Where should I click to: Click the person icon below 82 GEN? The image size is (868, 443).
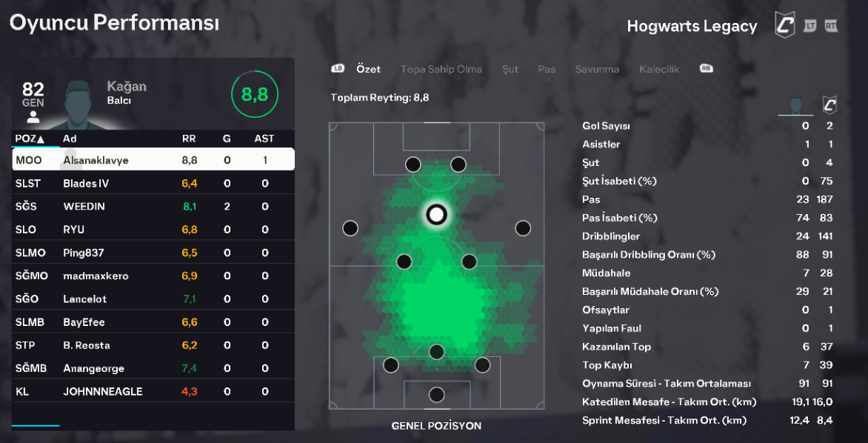[x=33, y=116]
